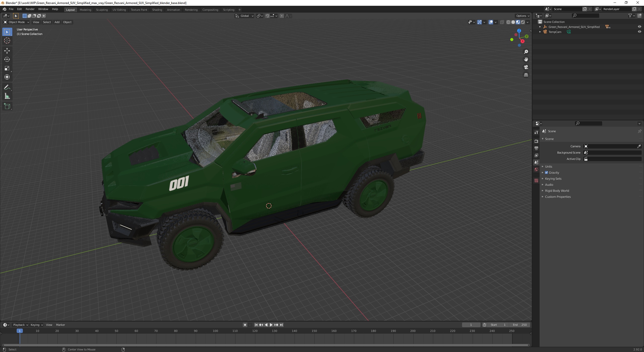Activate the Rotate tool
The height and width of the screenshot is (352, 644).
click(x=7, y=59)
